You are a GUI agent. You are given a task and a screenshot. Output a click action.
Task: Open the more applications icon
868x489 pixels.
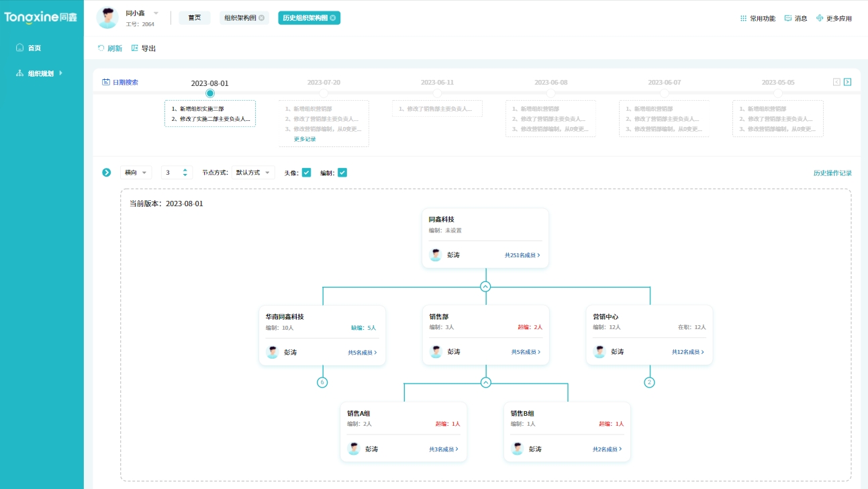pyautogui.click(x=820, y=18)
